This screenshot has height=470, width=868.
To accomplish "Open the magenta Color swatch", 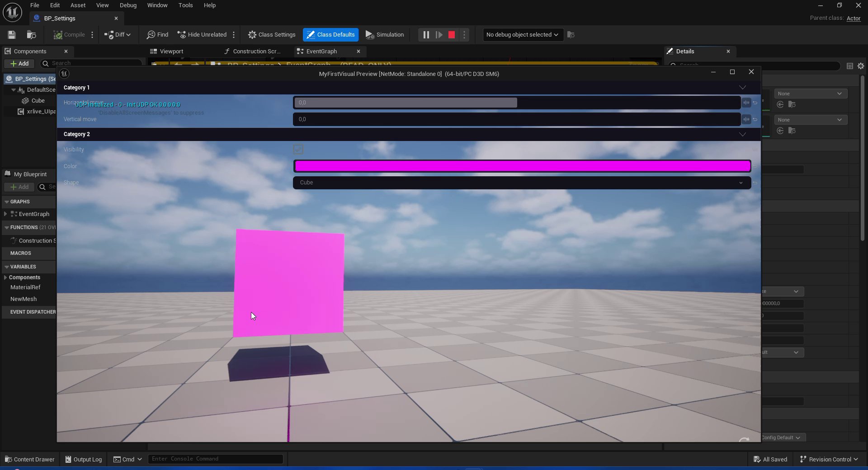I will (522, 166).
